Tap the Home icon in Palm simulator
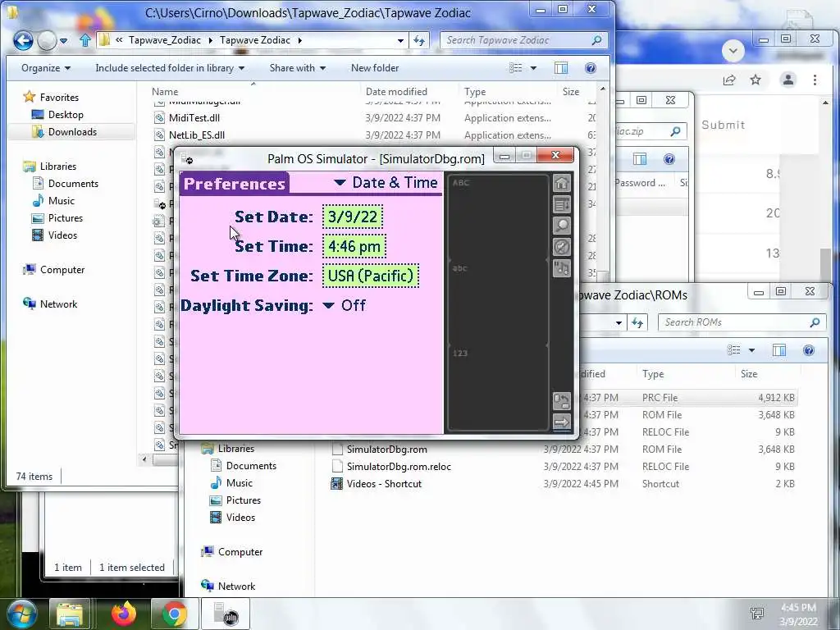This screenshot has width=840, height=630. (x=561, y=183)
